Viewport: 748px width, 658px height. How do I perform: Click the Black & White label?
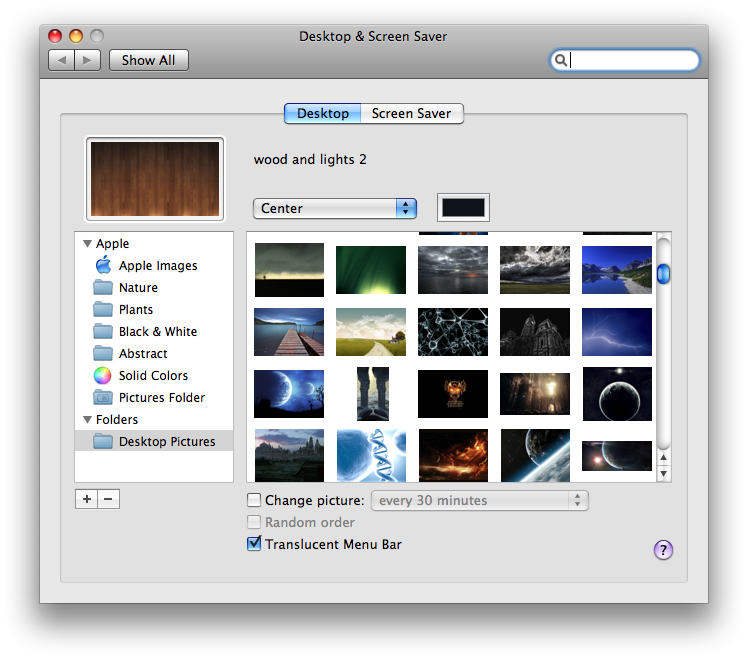[158, 331]
